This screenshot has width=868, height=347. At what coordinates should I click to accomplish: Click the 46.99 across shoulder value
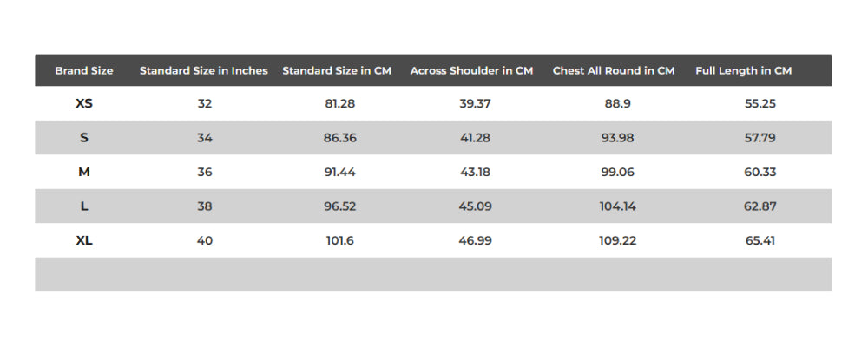(x=475, y=240)
